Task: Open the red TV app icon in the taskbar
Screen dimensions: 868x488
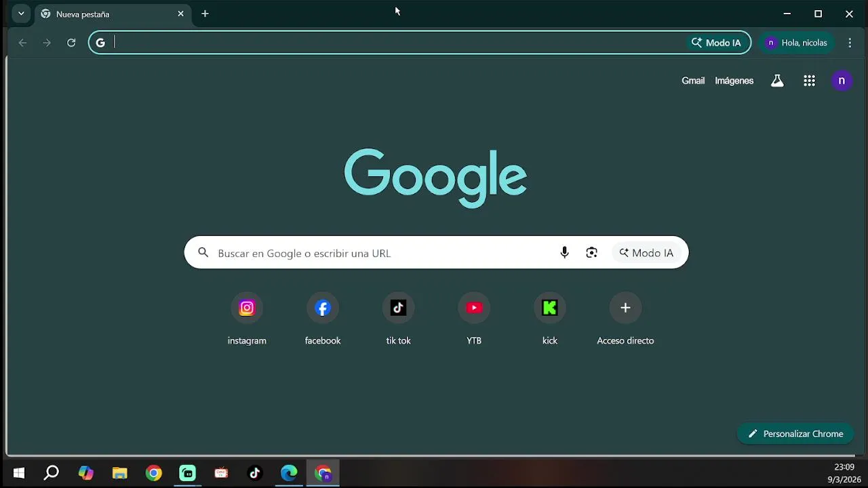Action: coord(221,473)
